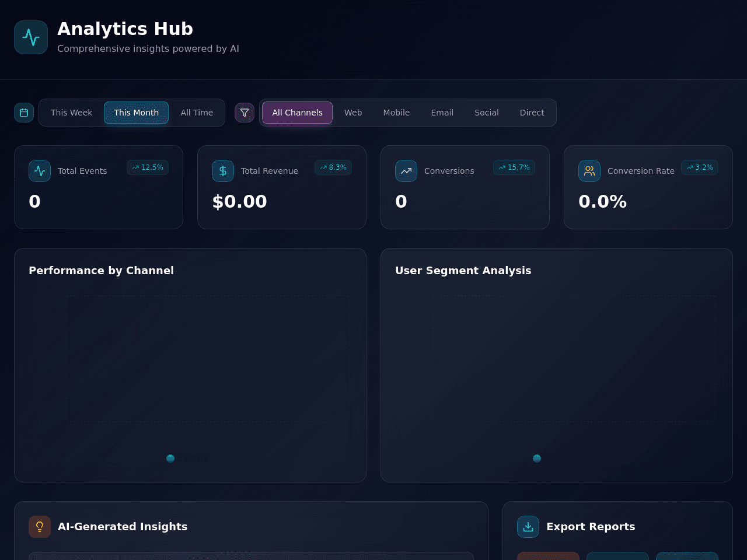Viewport: 747px width, 560px height.
Task: Click the Total Revenue label
Action: point(270,171)
